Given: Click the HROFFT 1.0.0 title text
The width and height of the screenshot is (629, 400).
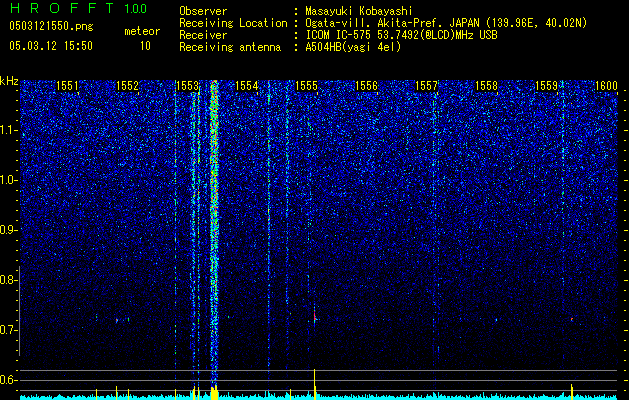Looking at the screenshot, I should pos(78,8).
